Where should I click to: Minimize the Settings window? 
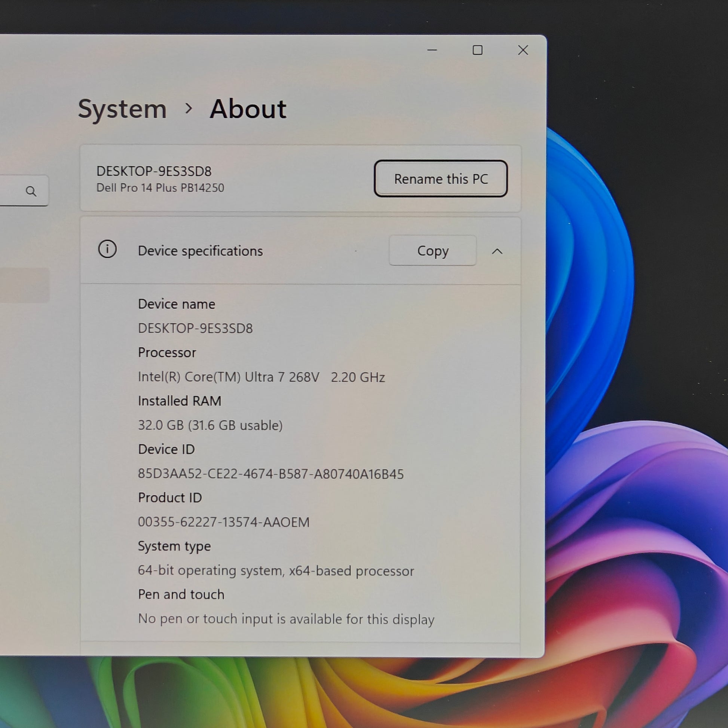tap(432, 50)
